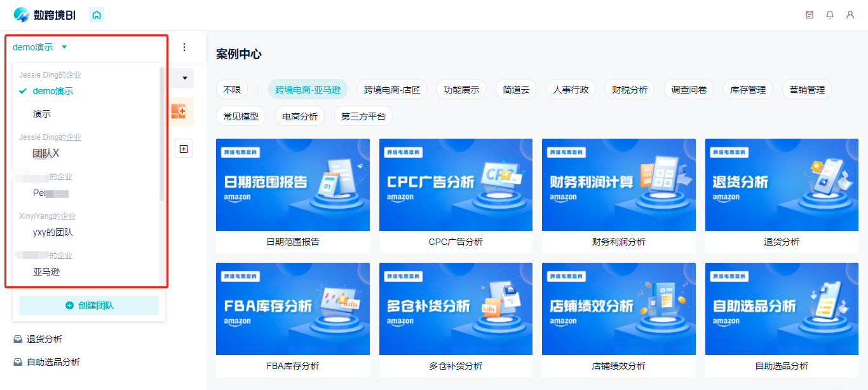The image size is (868, 390).
Task: Select 人事行政 filter tag
Action: pos(571,90)
